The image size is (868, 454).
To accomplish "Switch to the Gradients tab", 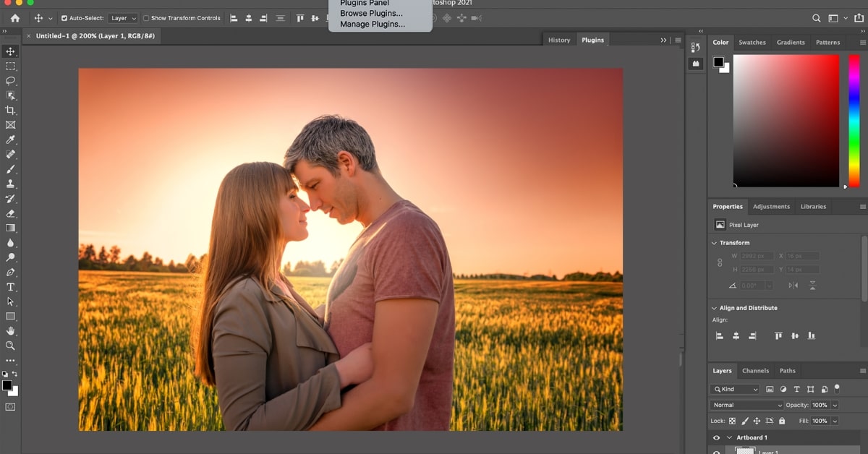I will (791, 43).
